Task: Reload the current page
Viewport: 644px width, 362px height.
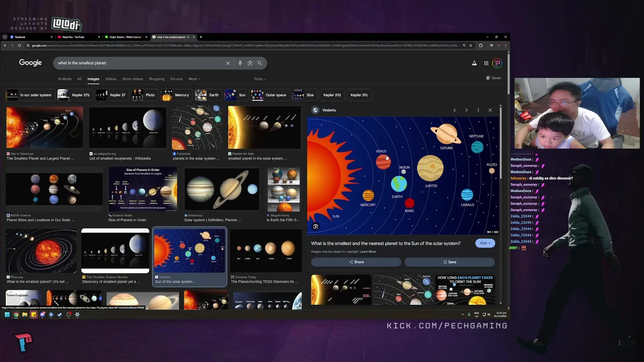Action: coord(20,45)
